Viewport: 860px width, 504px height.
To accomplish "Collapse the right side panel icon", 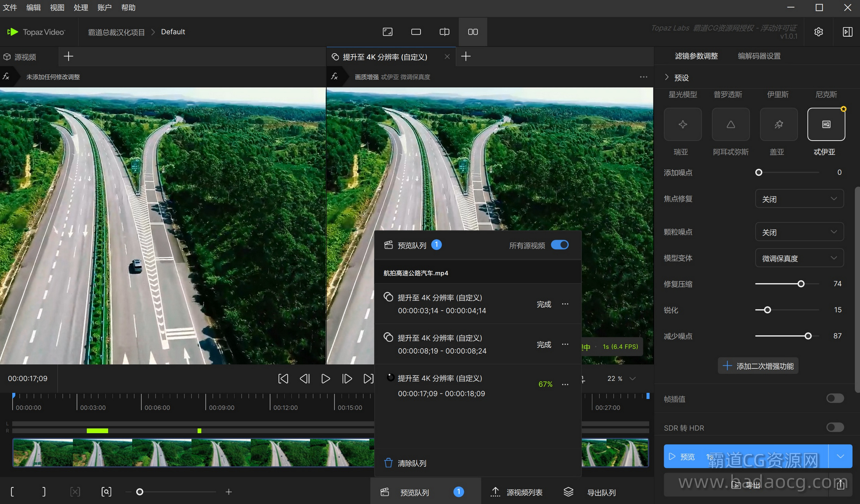I will click(847, 32).
